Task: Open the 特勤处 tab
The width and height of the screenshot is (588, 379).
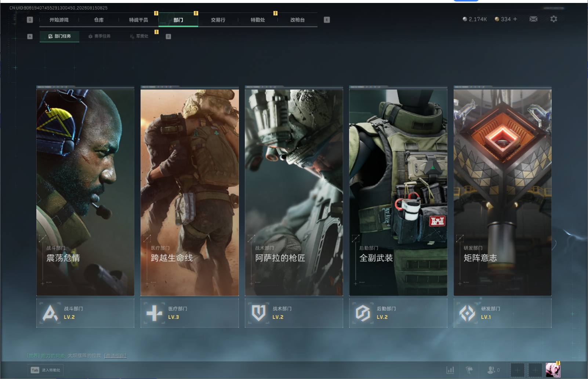Action: pos(258,20)
